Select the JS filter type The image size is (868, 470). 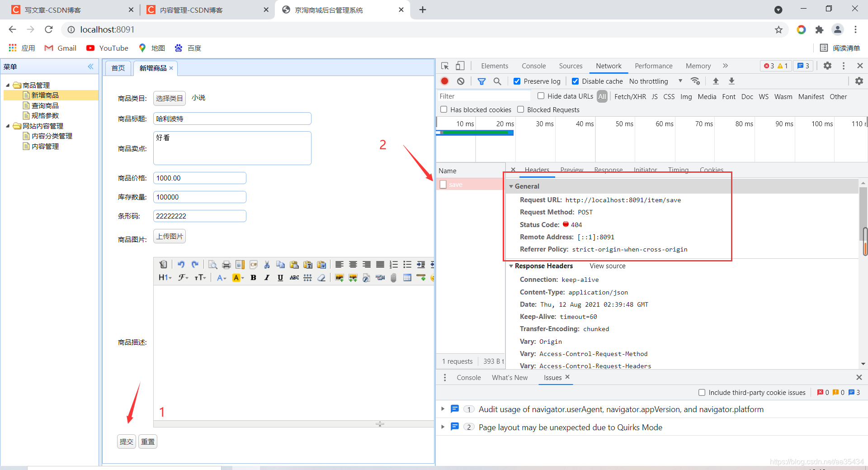tap(655, 96)
